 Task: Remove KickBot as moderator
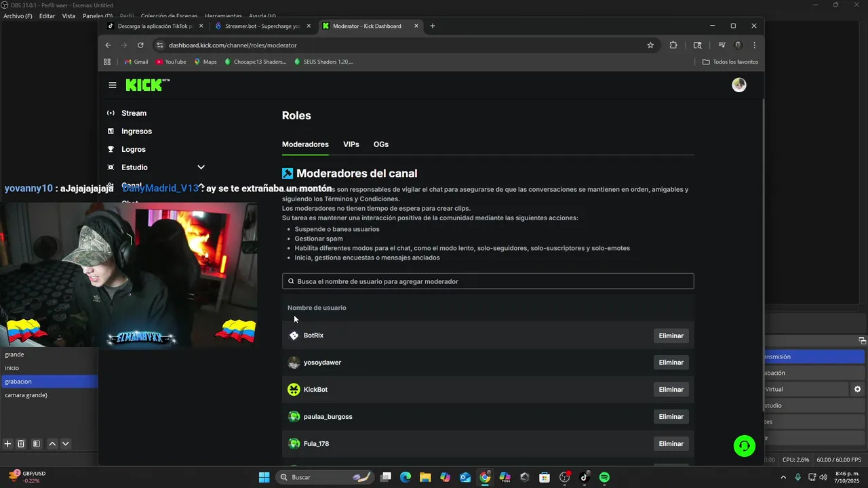pyautogui.click(x=671, y=390)
